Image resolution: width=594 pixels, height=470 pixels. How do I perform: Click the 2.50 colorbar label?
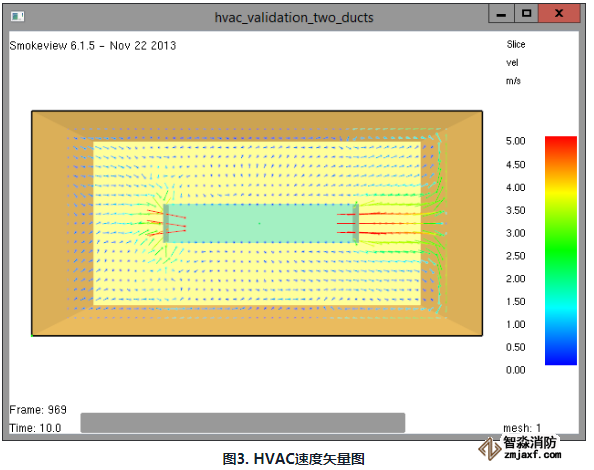(x=516, y=256)
